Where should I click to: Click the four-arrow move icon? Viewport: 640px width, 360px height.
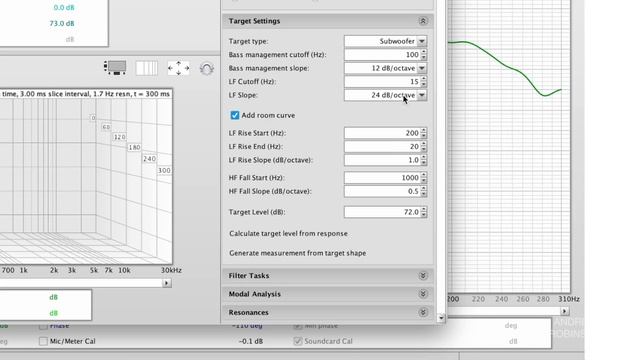(178, 68)
